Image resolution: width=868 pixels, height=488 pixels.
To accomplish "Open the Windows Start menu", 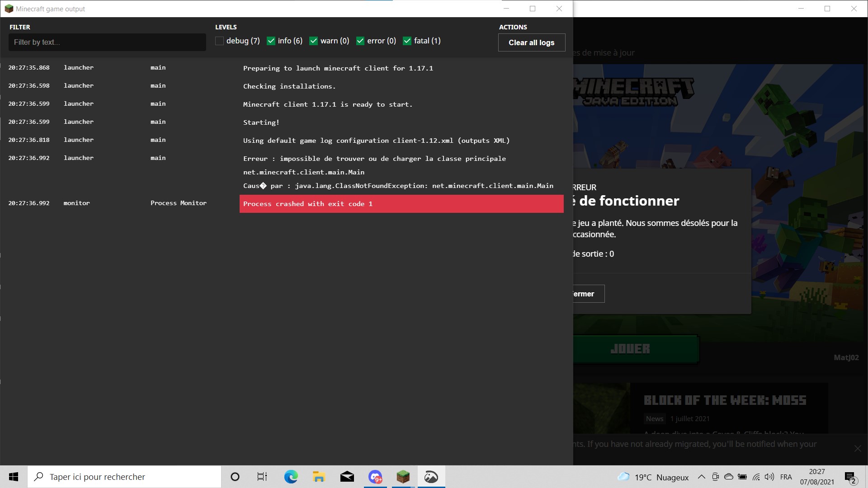I will (x=14, y=477).
